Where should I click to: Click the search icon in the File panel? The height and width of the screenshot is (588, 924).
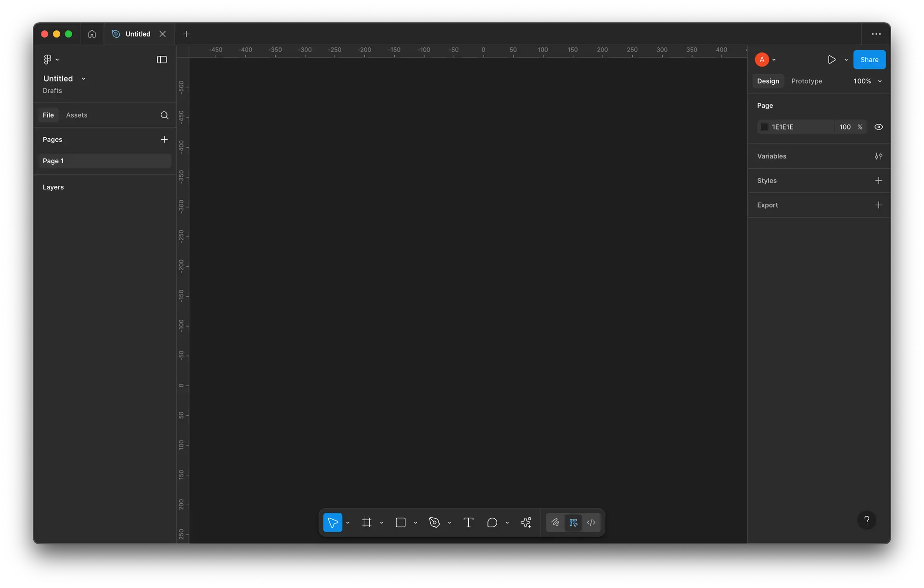[164, 115]
